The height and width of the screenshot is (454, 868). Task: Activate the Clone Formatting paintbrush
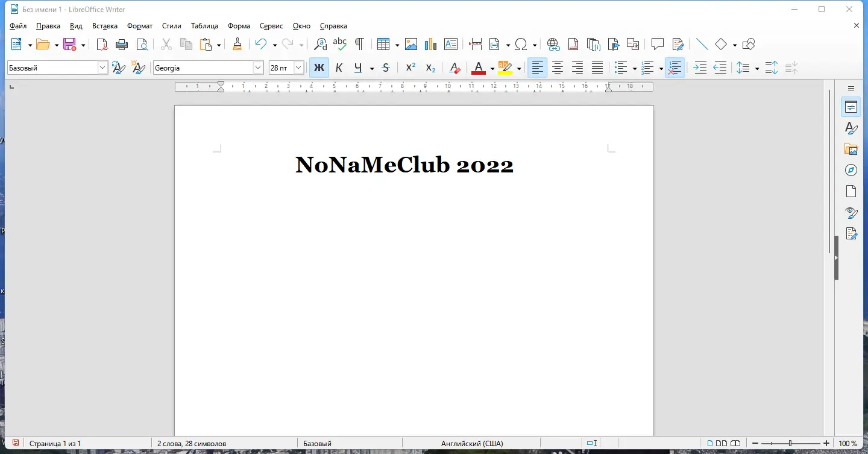click(237, 44)
